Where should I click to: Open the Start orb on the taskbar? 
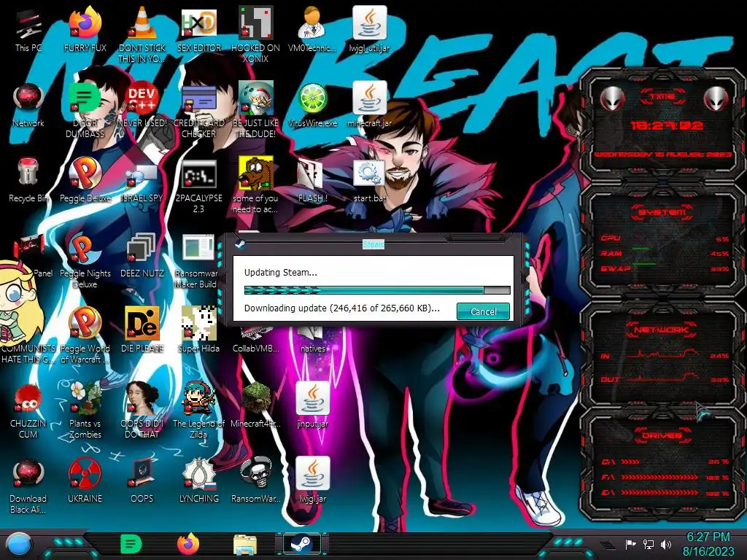[20, 544]
